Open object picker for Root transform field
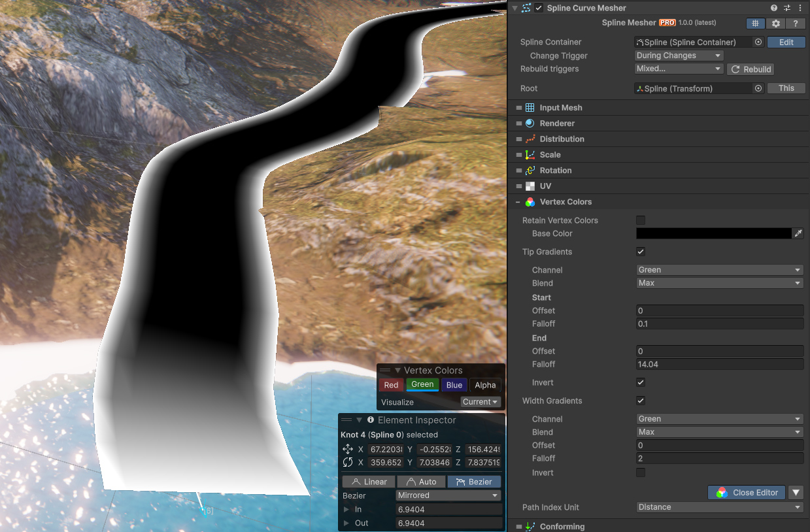This screenshot has height=532, width=810. 758,88
